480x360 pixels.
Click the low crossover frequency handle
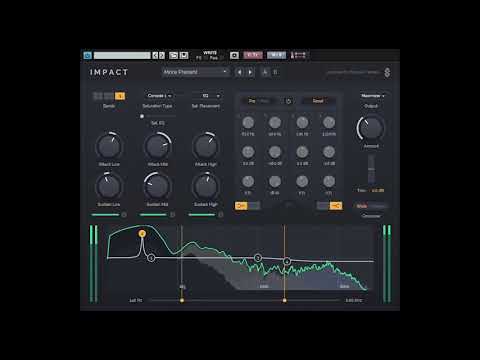click(x=182, y=300)
